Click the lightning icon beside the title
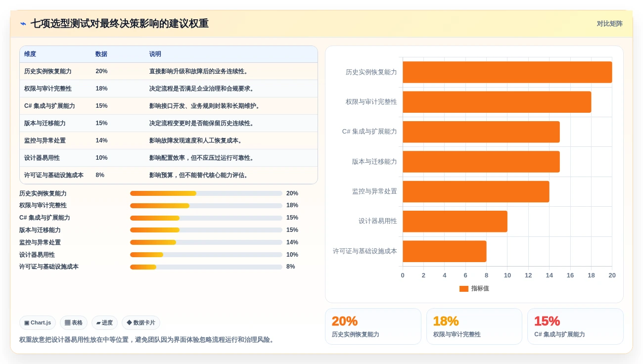Image resolution: width=643 pixels, height=364 pixels. click(x=23, y=24)
